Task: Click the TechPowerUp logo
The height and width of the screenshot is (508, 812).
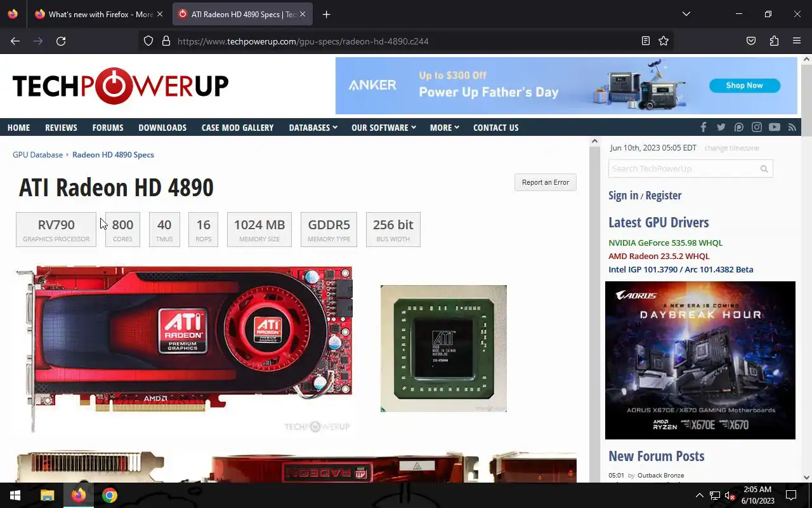Action: click(121, 86)
